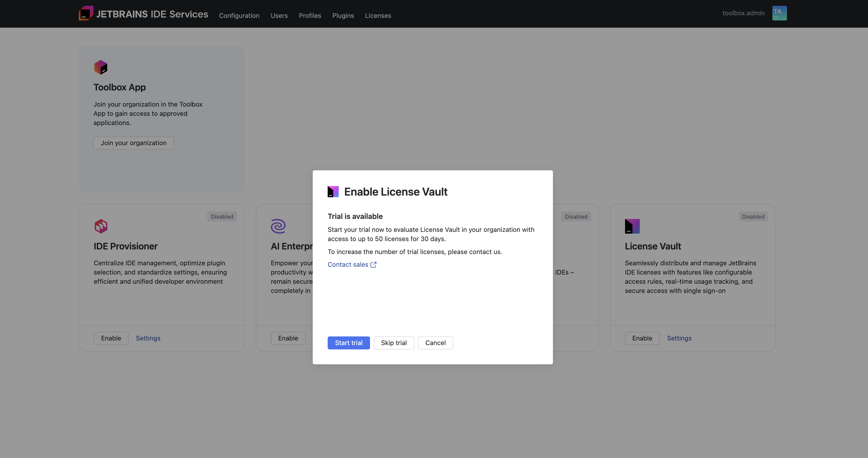Click the Toolbox App cube icon
Screen dimensions: 868x458
click(100, 67)
